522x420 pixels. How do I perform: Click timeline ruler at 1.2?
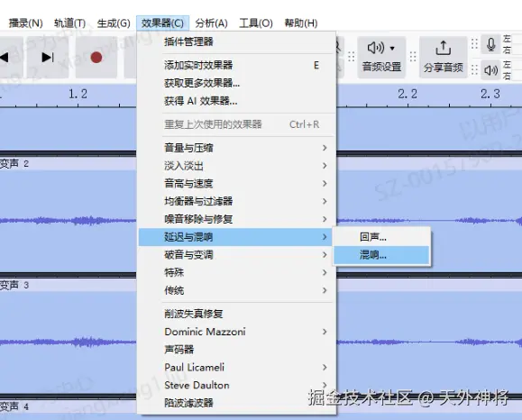78,94
